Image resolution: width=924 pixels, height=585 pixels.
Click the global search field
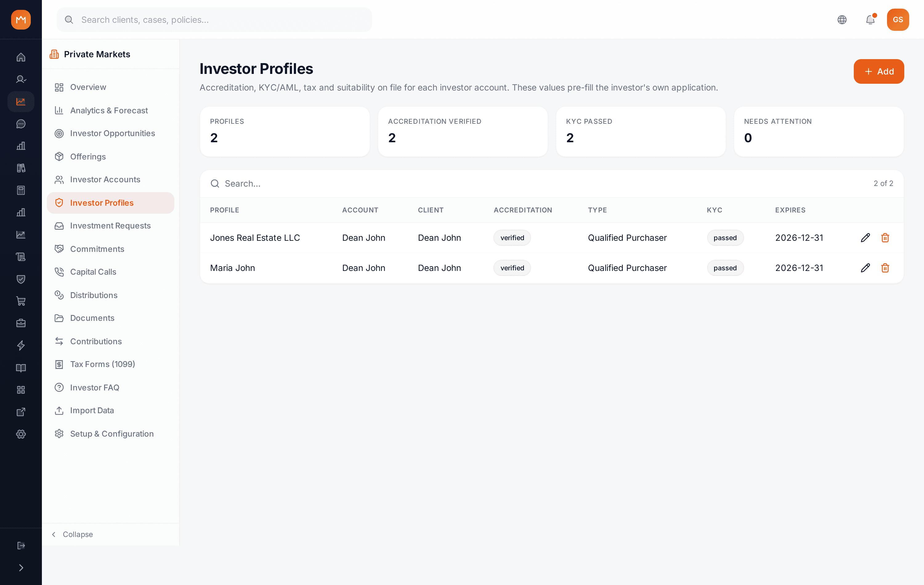coord(214,20)
